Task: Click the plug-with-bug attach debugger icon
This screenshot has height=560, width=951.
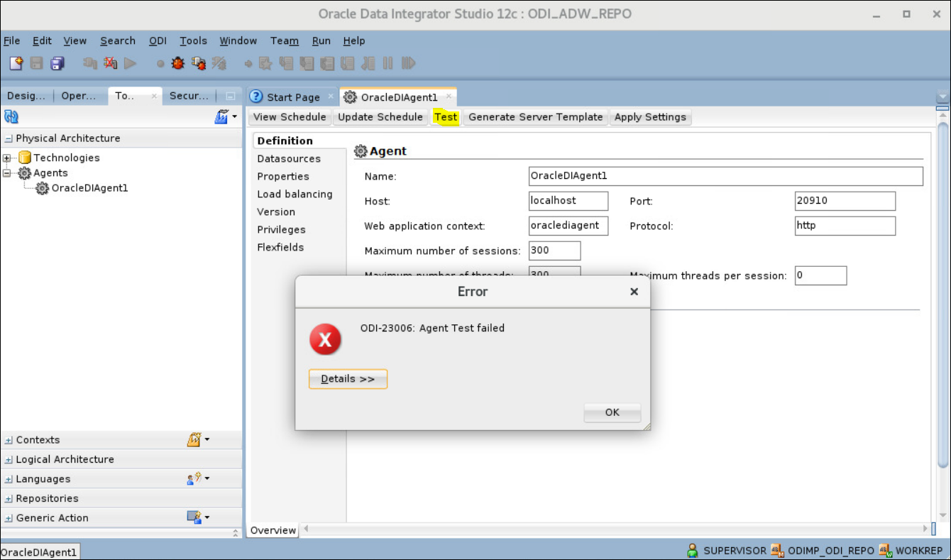Action: (x=198, y=63)
